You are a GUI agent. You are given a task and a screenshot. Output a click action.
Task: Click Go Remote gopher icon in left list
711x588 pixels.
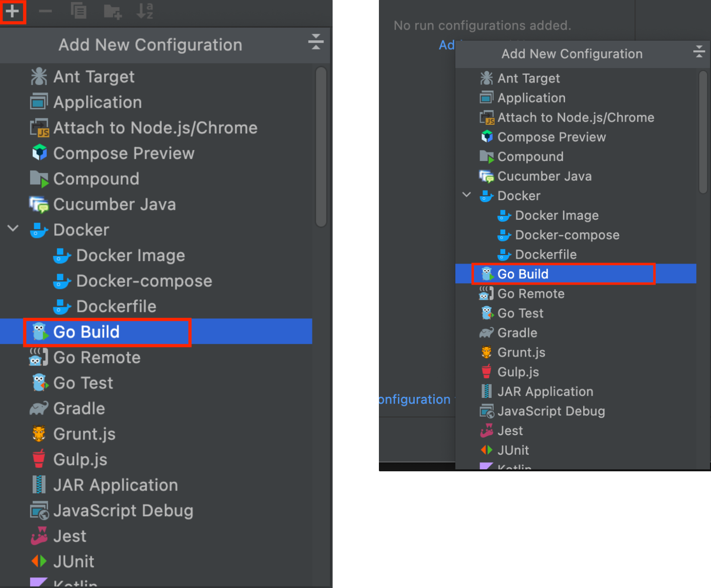[x=39, y=358]
